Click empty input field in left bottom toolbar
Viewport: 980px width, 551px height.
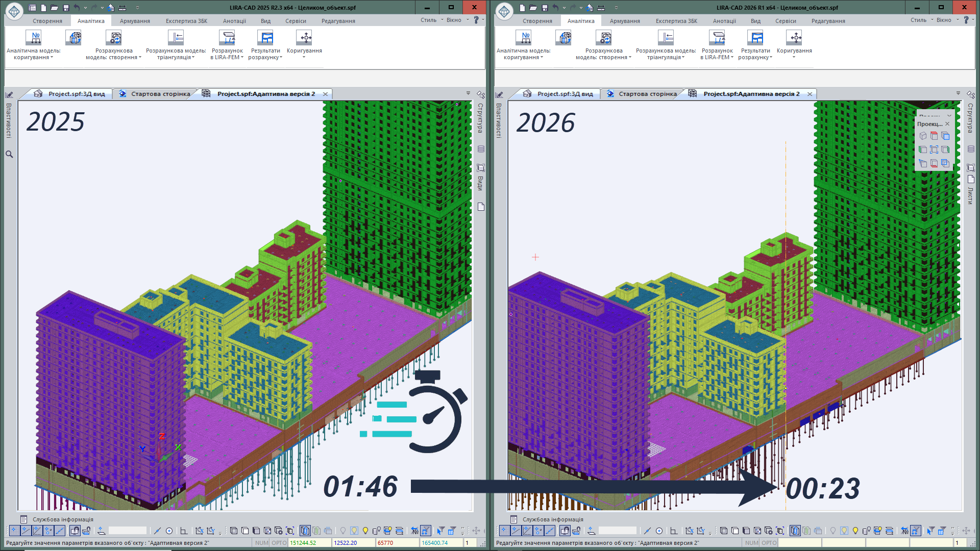pos(128,531)
